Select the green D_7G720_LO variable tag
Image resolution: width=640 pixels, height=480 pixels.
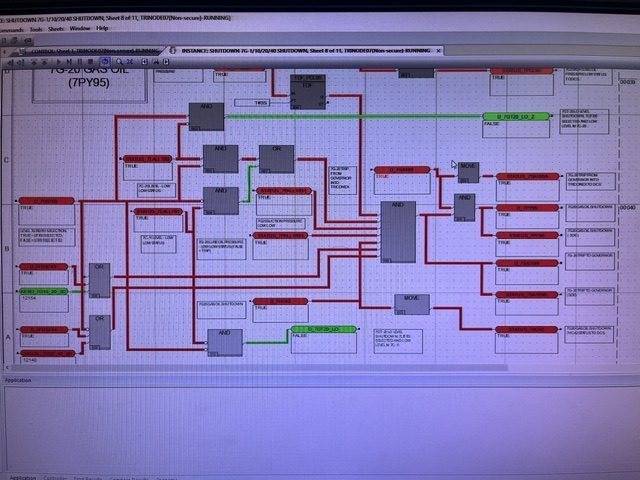(324, 329)
